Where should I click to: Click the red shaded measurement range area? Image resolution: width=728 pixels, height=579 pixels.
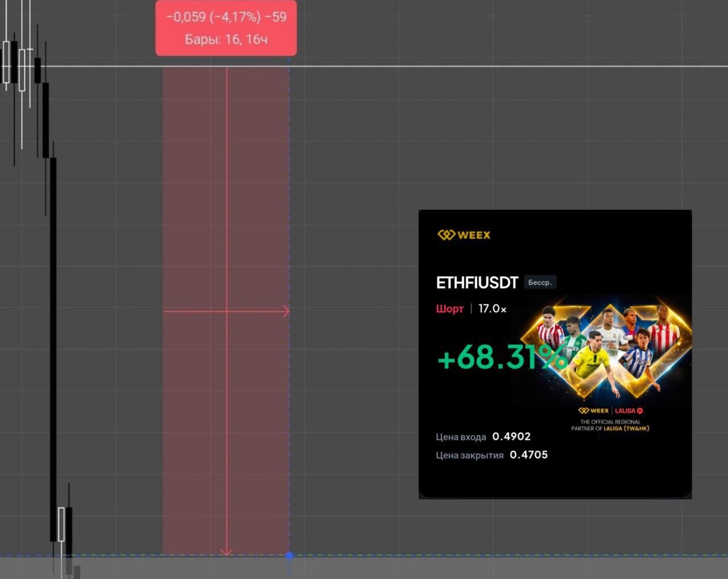(x=226, y=311)
